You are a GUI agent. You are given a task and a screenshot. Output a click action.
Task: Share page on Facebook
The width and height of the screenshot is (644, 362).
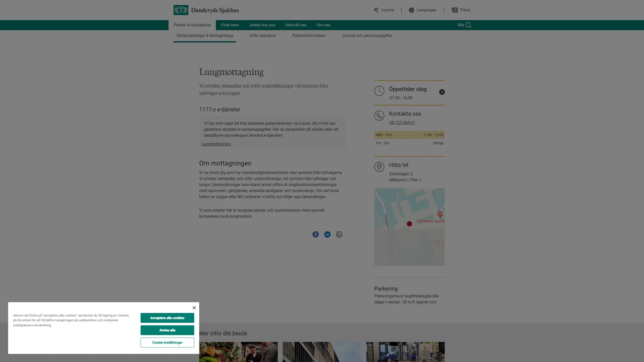(x=315, y=234)
